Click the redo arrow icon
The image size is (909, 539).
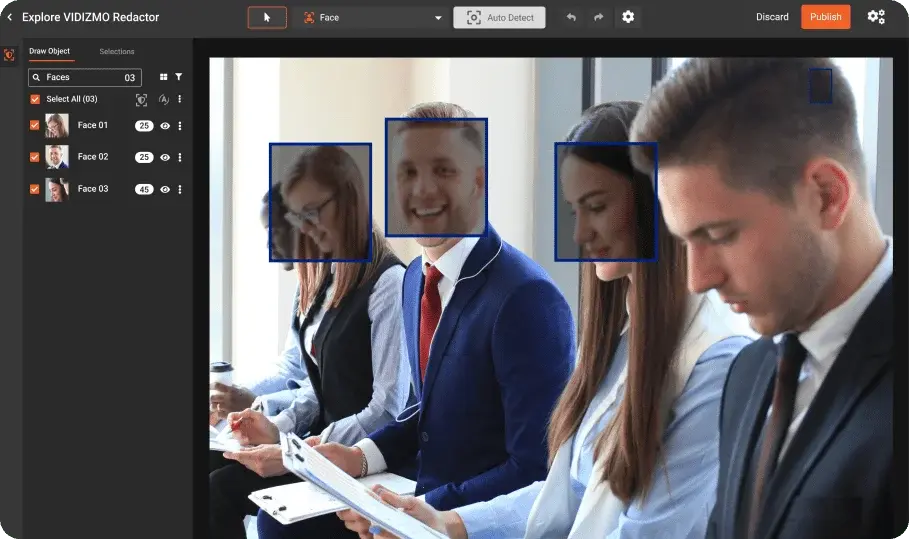pyautogui.click(x=599, y=17)
